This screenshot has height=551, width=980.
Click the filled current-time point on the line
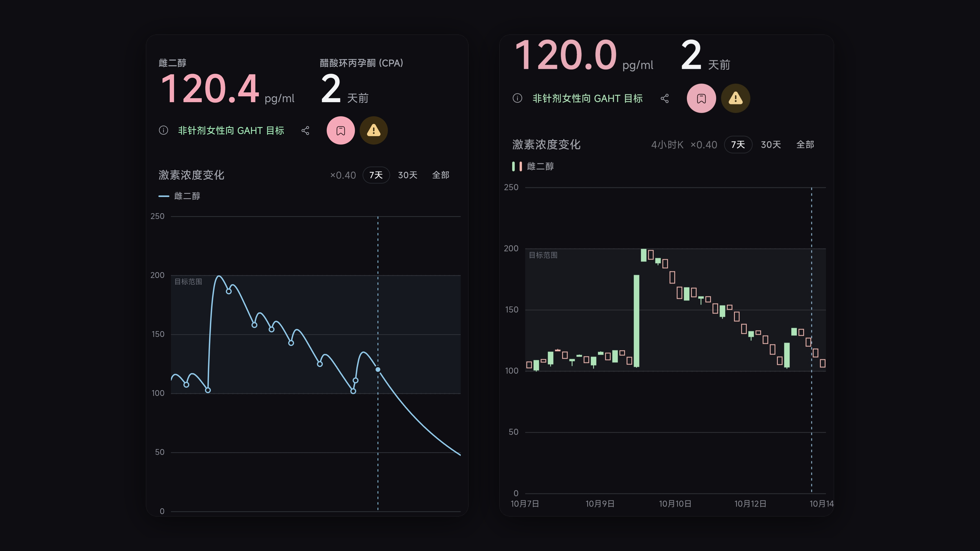[378, 370]
